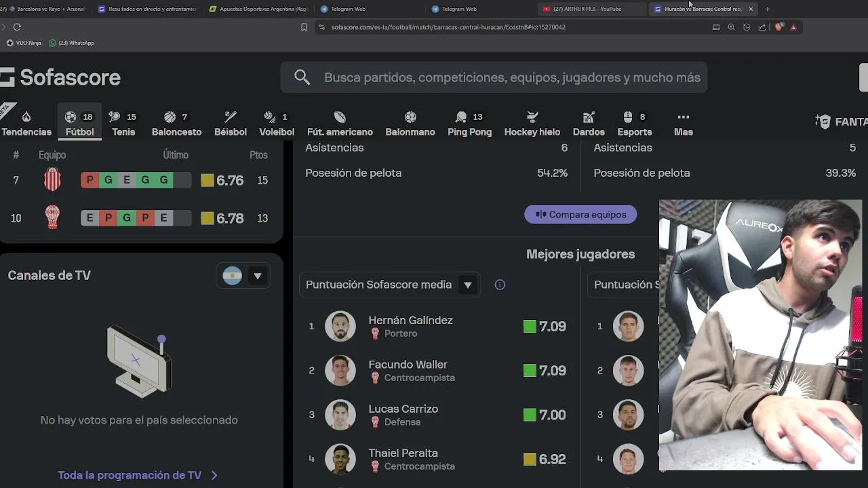Click the 6.76 rating badge in row 7
The height and width of the screenshot is (488, 868).
tap(222, 180)
